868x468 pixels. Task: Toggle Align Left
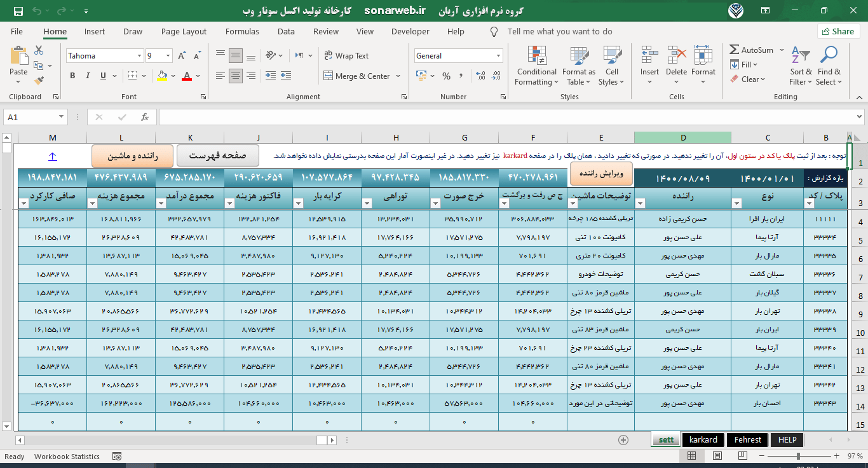pos(221,76)
